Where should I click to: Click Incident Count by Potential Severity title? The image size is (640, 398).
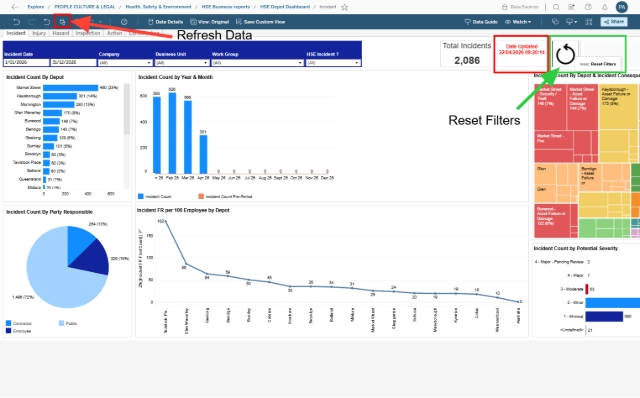coord(576,248)
